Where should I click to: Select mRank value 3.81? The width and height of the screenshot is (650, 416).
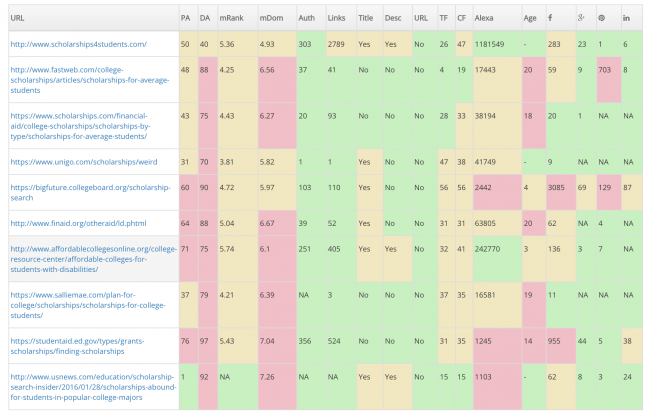[227, 162]
